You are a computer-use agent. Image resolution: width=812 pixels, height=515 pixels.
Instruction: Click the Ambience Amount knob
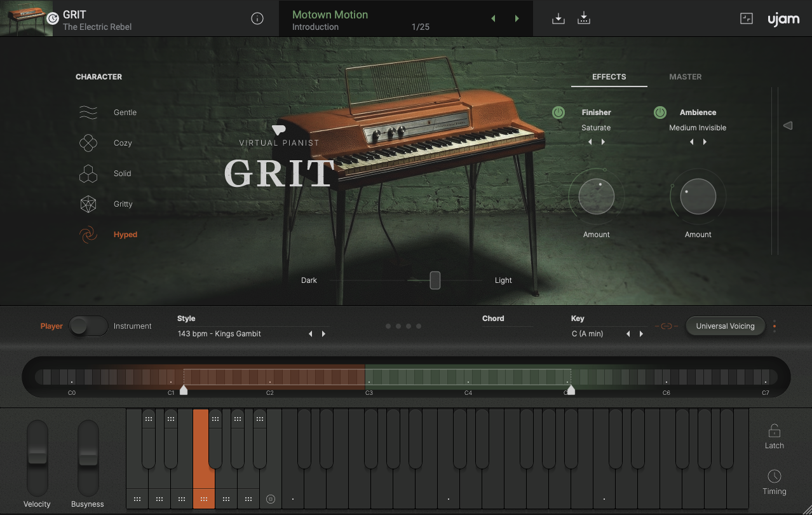click(x=698, y=196)
